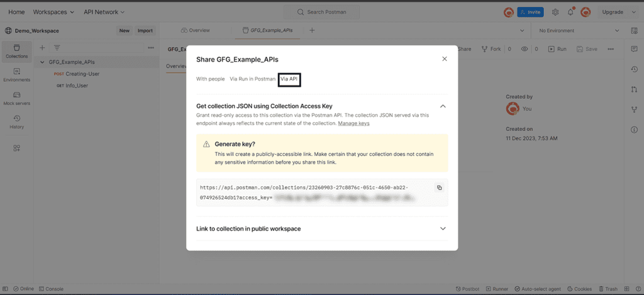Click the Upgrade button
This screenshot has height=295, width=644.
[x=613, y=13]
